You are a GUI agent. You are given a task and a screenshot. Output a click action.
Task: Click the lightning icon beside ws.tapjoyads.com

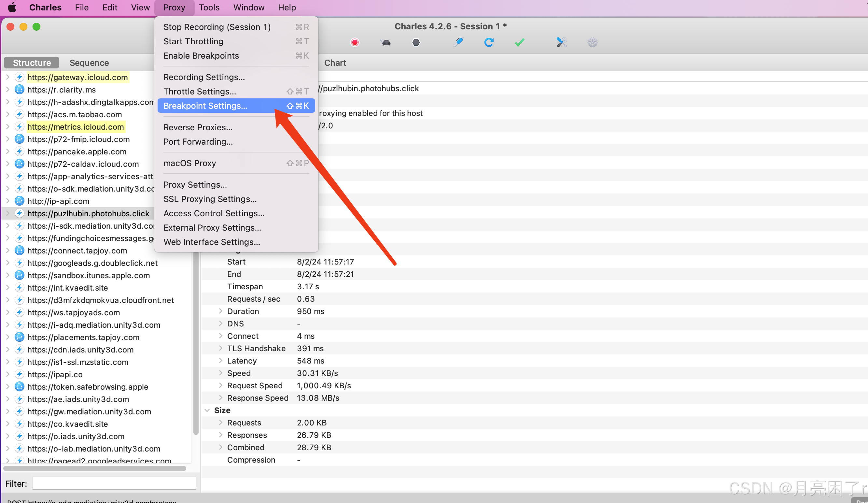point(20,313)
